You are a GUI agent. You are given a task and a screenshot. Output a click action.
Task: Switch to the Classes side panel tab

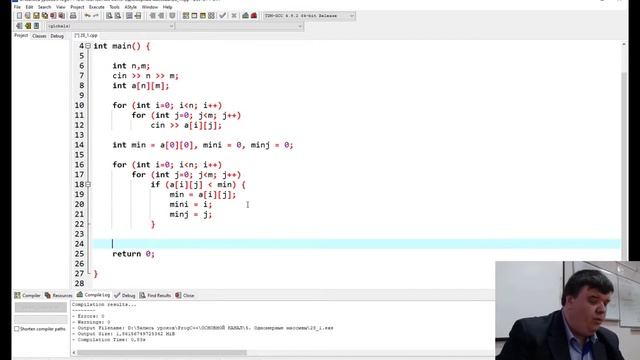pyautogui.click(x=39, y=36)
